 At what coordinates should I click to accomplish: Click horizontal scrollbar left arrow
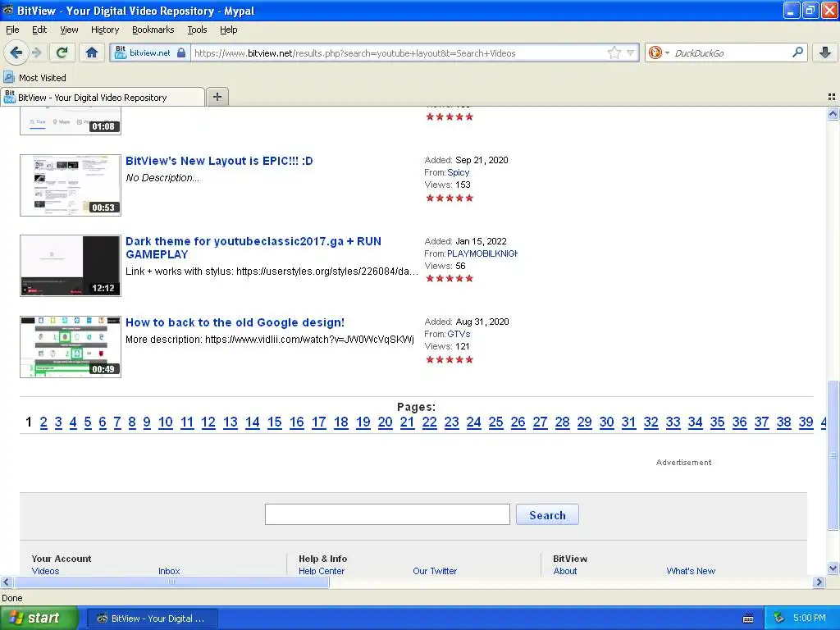6,582
